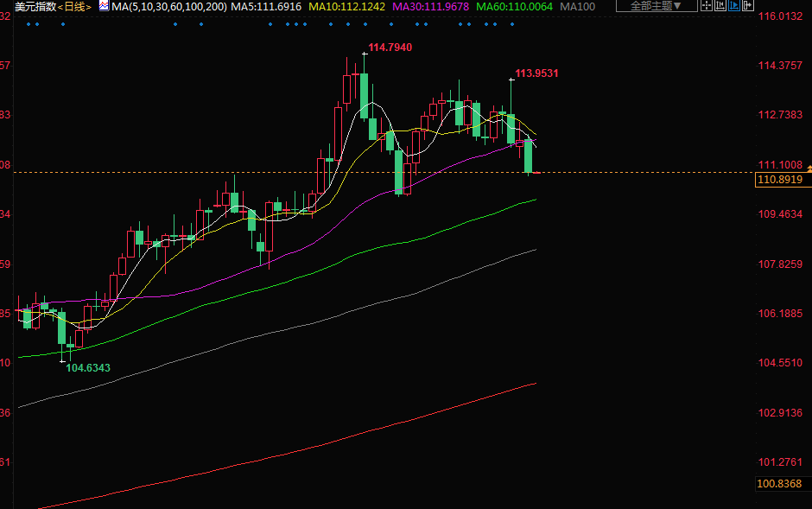
Task: Switch period via the <日线> label
Action: (74, 6)
